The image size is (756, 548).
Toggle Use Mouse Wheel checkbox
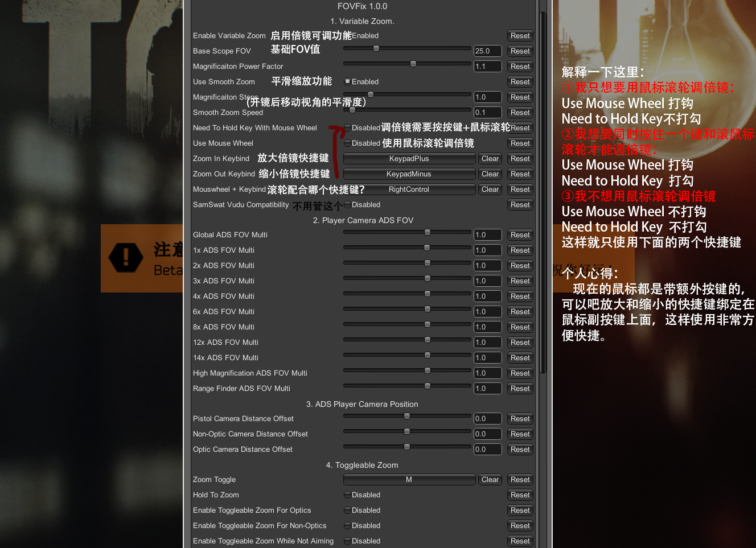click(x=347, y=143)
